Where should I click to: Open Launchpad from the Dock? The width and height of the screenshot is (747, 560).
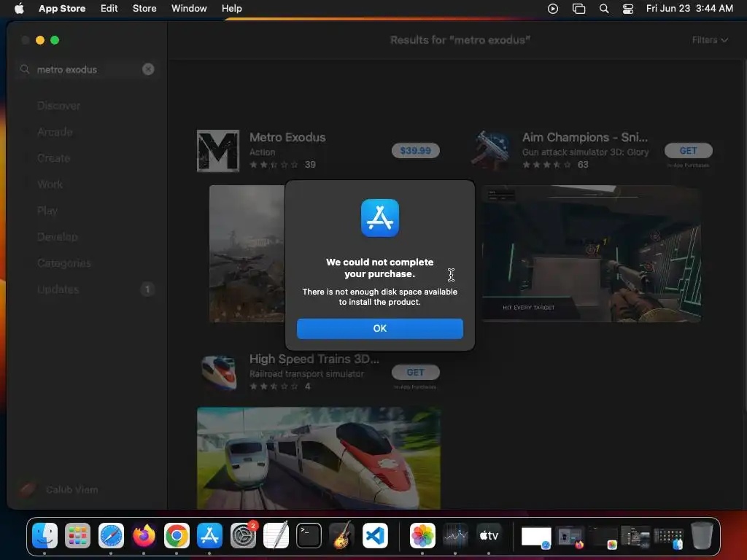[77, 536]
